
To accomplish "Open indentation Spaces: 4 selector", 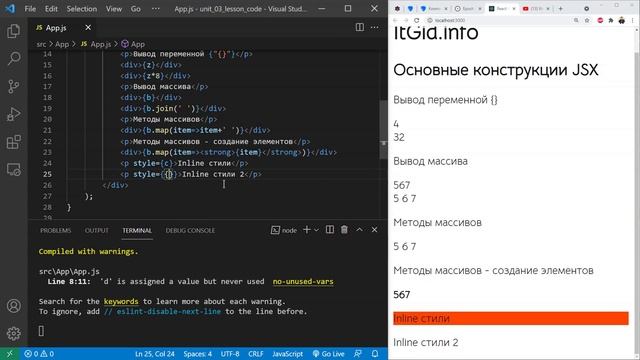I will pyautogui.click(x=198, y=354).
